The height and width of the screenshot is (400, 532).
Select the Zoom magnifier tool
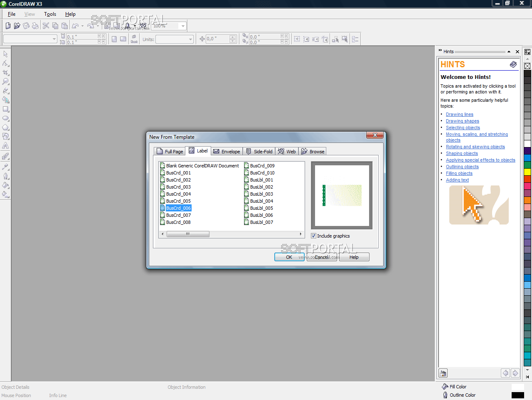click(x=5, y=81)
